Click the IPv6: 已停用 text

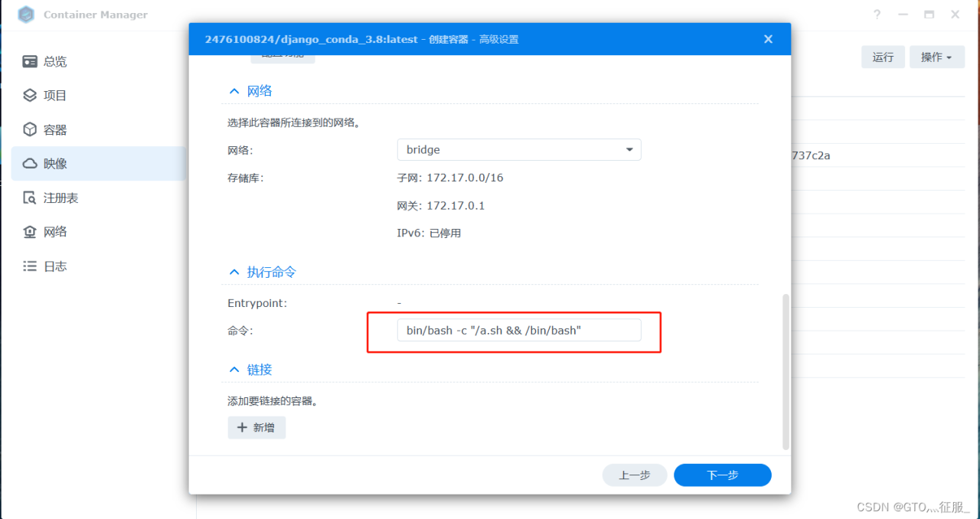429,233
